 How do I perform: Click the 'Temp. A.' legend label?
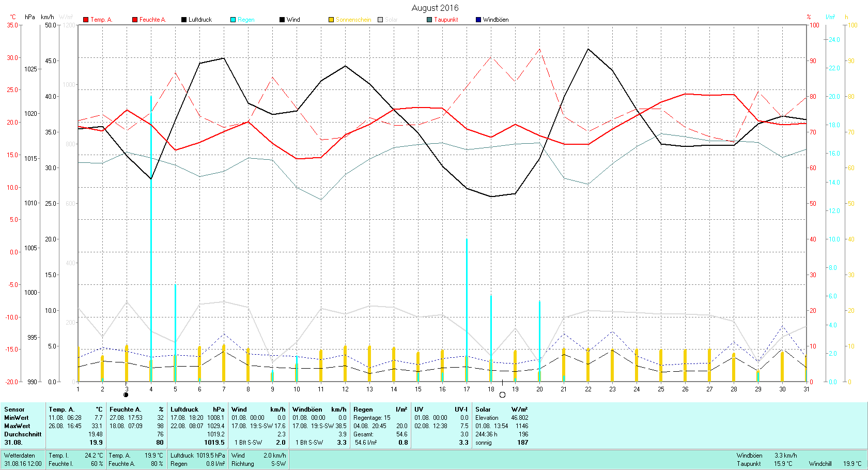tap(101, 20)
